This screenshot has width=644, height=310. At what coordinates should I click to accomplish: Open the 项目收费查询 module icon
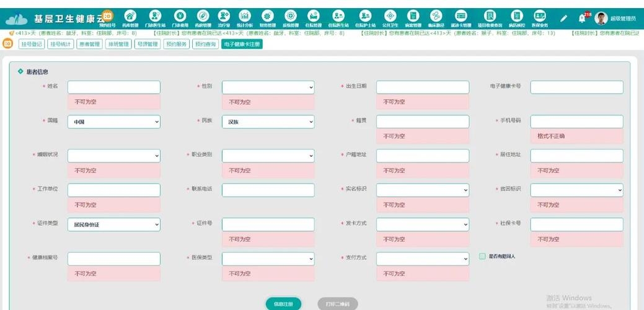pos(490,16)
